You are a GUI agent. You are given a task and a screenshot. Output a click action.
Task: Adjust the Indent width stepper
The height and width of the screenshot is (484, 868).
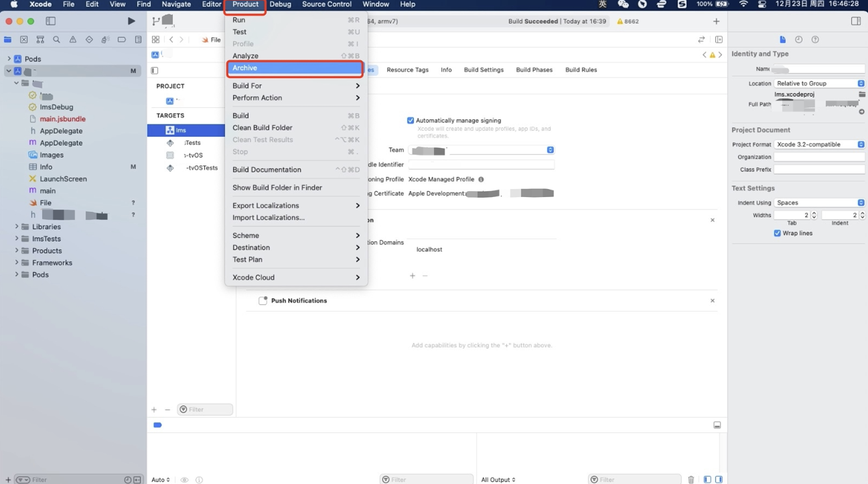point(862,215)
